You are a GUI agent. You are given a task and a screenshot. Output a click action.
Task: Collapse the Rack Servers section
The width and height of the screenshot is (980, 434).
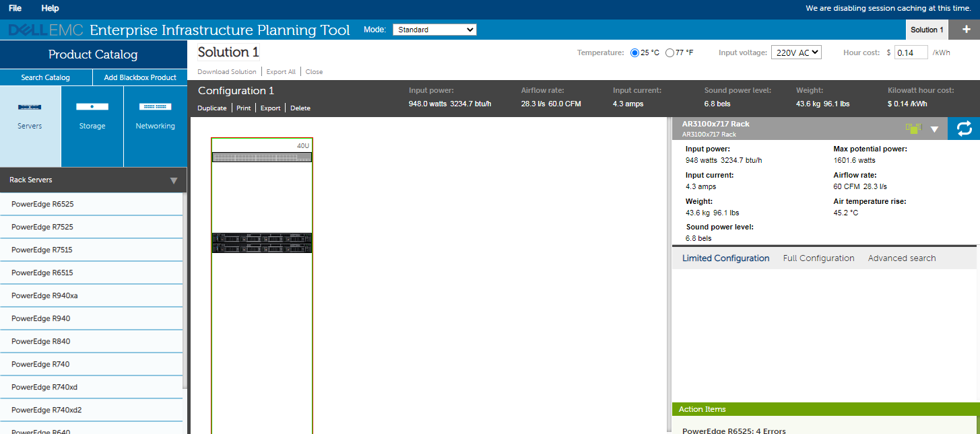click(x=174, y=180)
